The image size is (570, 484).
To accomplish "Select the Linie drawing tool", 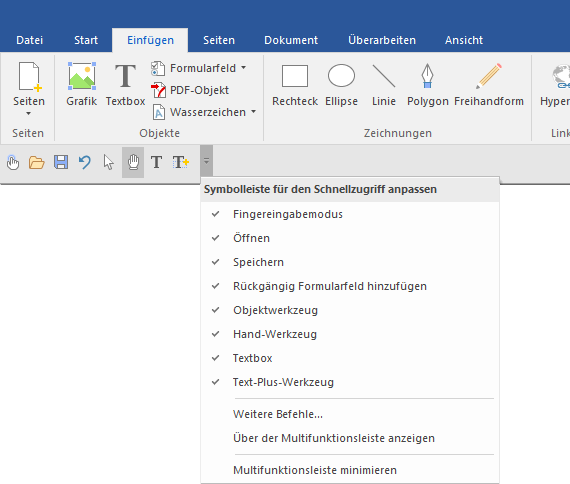I will point(384,84).
